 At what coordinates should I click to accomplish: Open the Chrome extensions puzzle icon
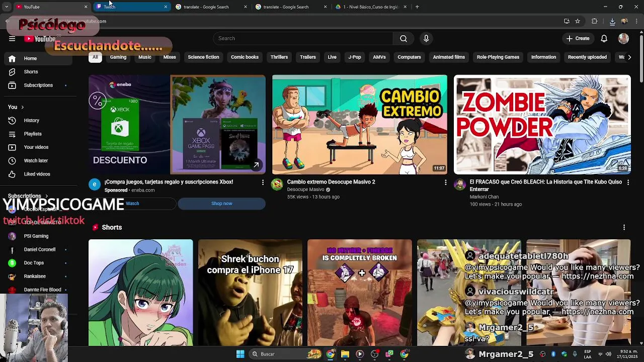pos(595,21)
